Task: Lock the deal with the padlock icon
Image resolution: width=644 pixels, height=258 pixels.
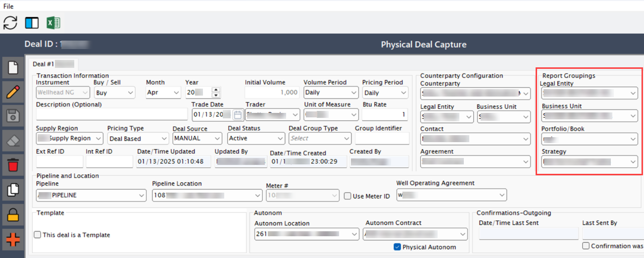Action: (x=13, y=214)
